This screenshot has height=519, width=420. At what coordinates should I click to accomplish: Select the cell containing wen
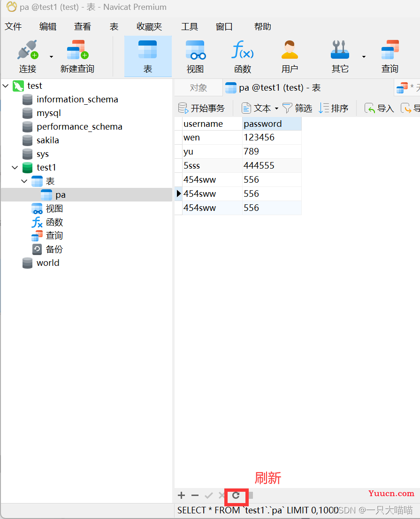(x=212, y=138)
